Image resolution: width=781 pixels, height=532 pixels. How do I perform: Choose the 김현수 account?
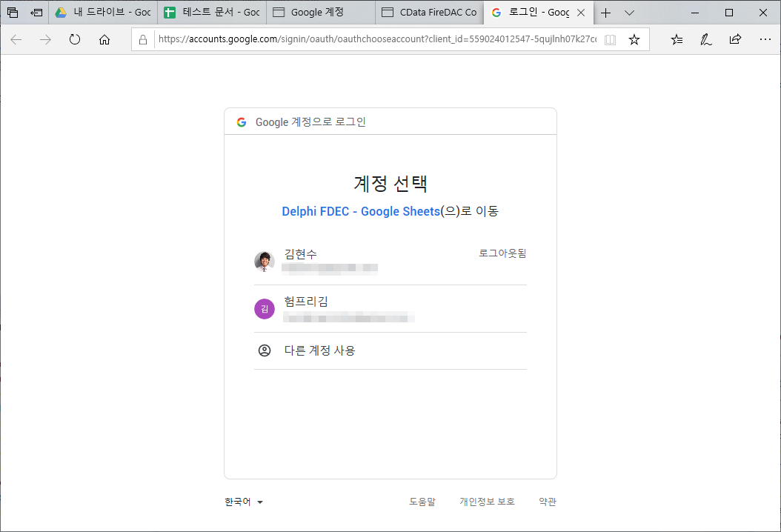pyautogui.click(x=390, y=262)
